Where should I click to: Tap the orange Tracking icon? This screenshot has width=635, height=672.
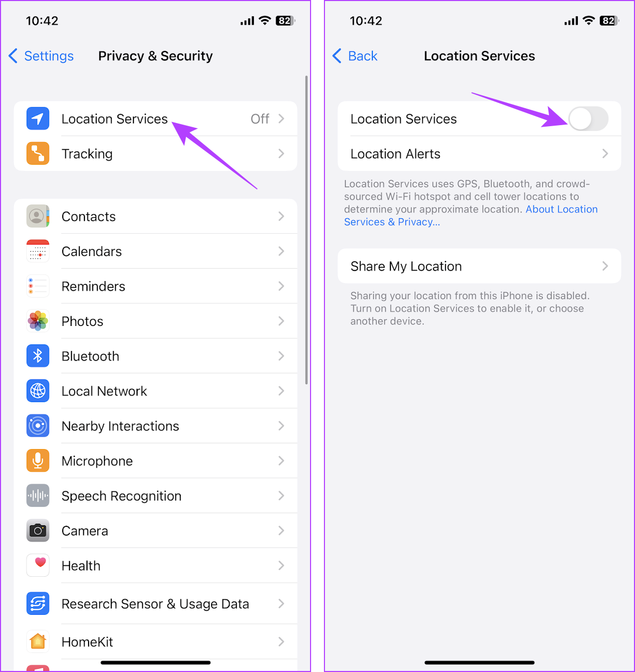pos(38,153)
